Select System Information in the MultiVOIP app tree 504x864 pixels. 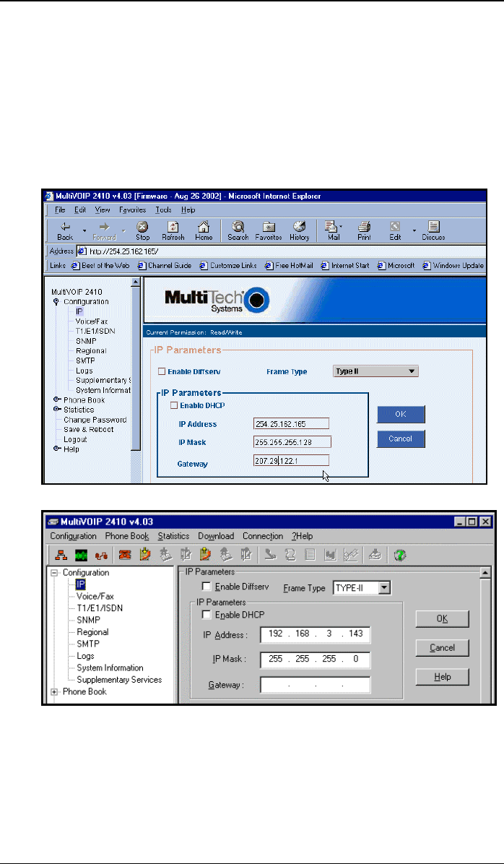110,668
